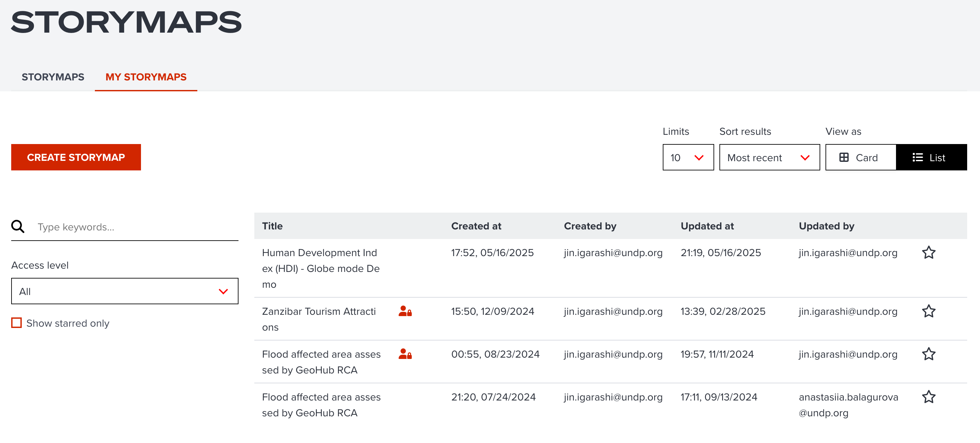Switch to List view
Viewport: 980px width, 443px height.
pyautogui.click(x=931, y=158)
